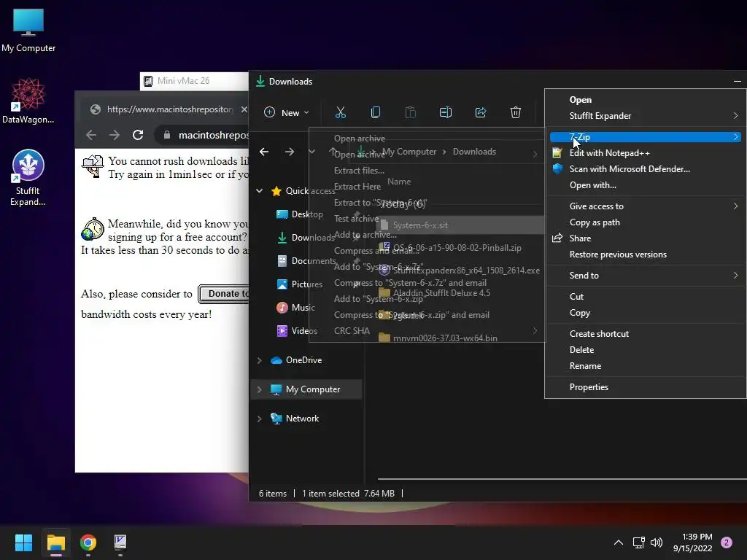Screen dimensions: 747x560
Task: Reload the macintoshrepository page
Action: (138, 135)
